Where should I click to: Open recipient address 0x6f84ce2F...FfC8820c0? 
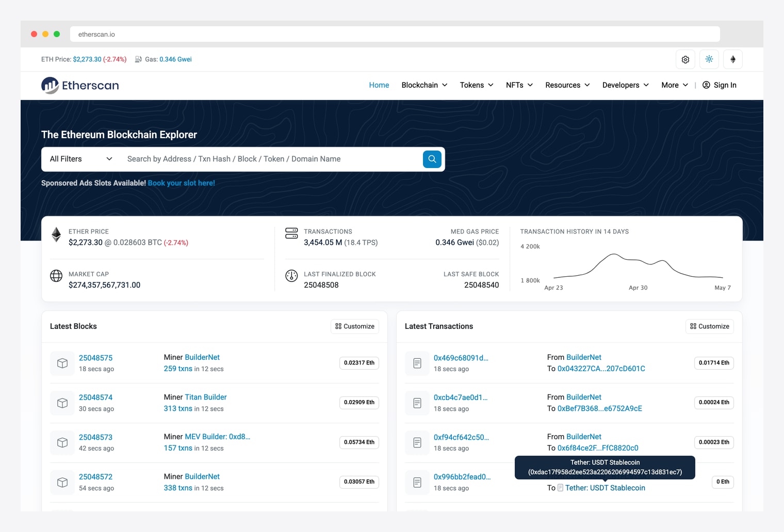pyautogui.click(x=598, y=448)
